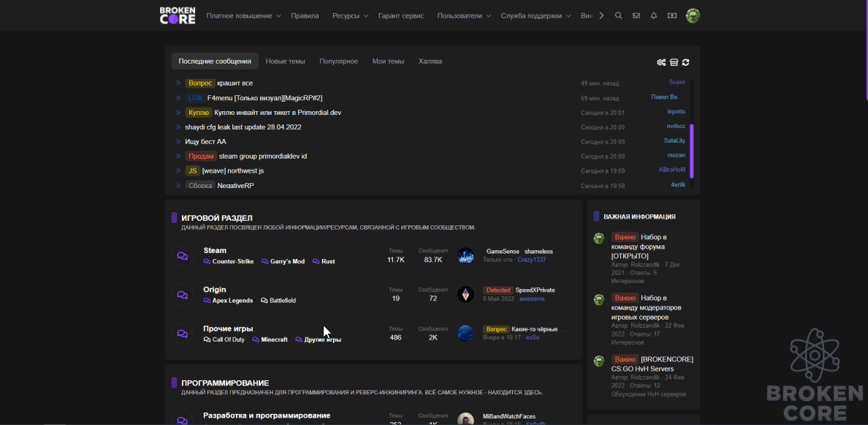This screenshot has height=425, width=868.
Task: Click the latest messages list scrollbar
Action: click(x=691, y=150)
